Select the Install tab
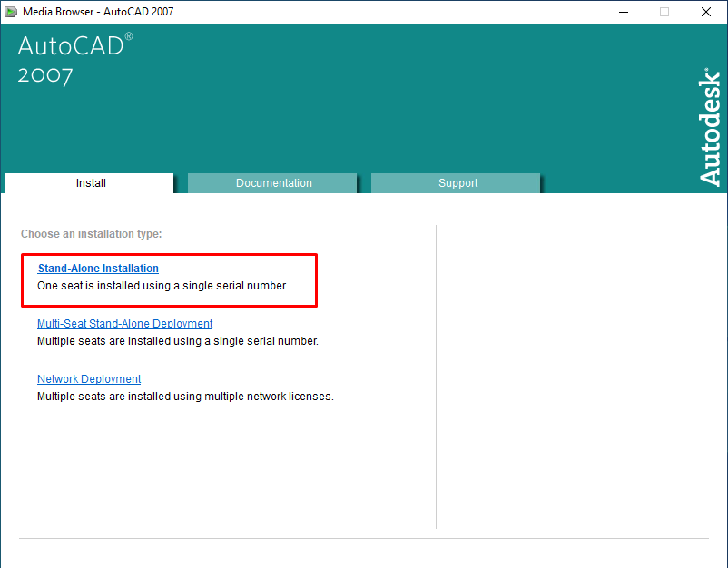Image resolution: width=728 pixels, height=568 pixels. pos(90,183)
